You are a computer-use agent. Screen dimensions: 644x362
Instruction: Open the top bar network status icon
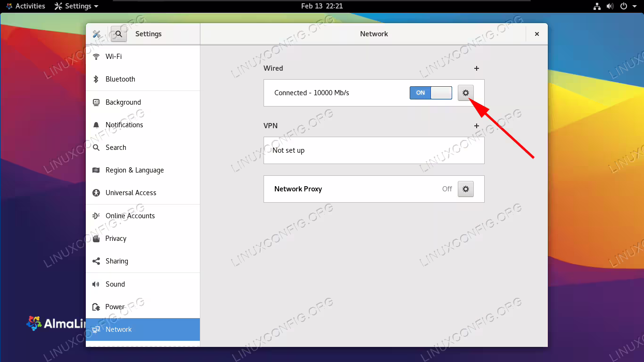pos(597,6)
